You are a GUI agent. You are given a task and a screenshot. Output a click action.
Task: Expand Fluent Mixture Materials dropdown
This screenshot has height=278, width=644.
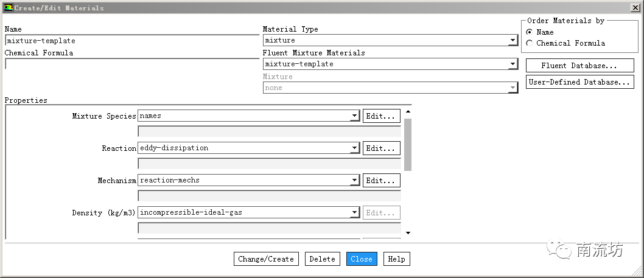[x=513, y=64]
